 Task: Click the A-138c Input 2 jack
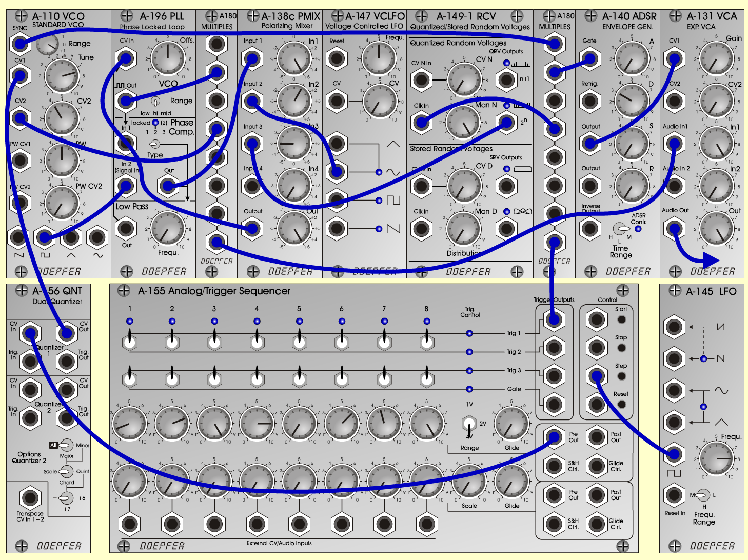coord(252,101)
